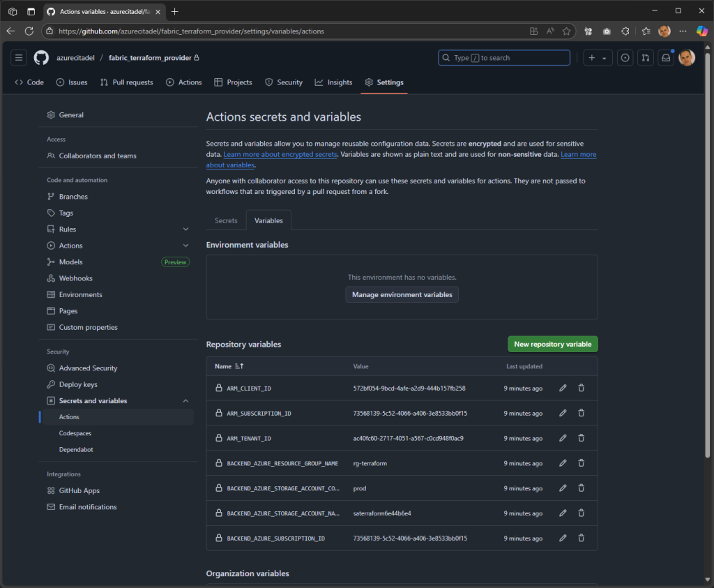Edit the ARM_CLIENT_ID variable
Screen dimensions: 714x588
point(562,388)
